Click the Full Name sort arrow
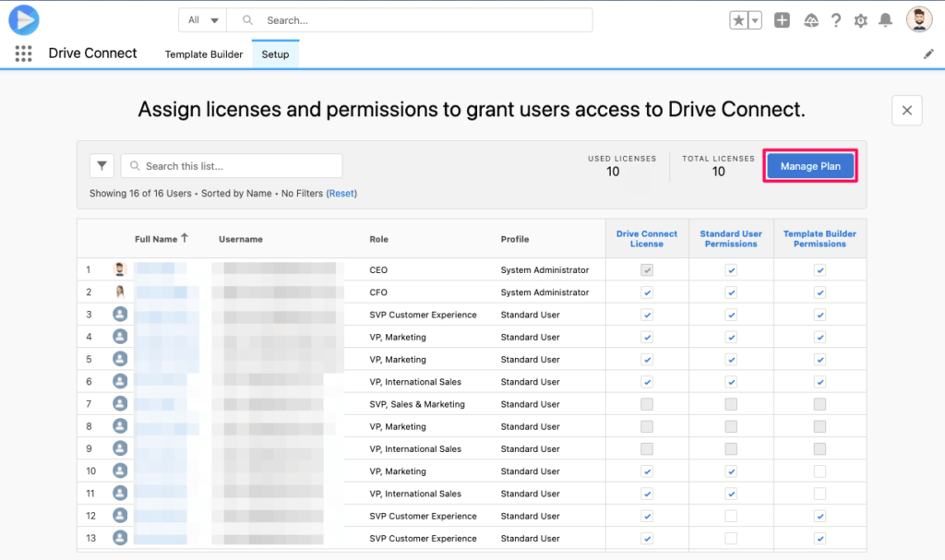 185,238
